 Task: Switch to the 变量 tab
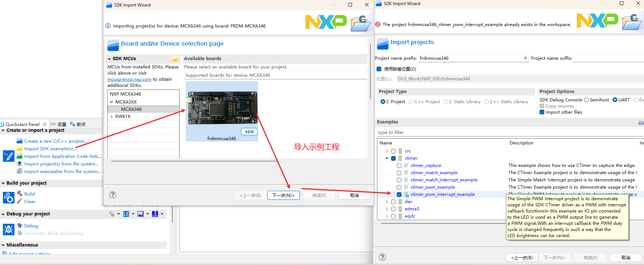(x=59, y=124)
